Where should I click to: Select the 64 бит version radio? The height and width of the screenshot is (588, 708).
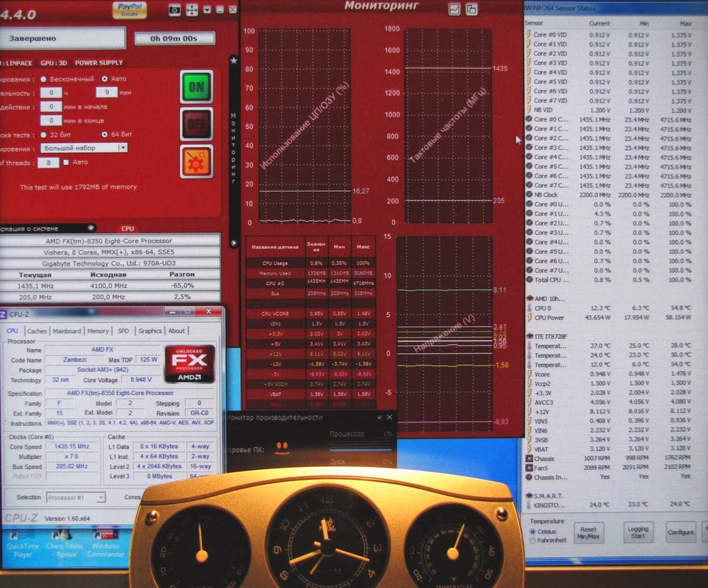click(105, 134)
